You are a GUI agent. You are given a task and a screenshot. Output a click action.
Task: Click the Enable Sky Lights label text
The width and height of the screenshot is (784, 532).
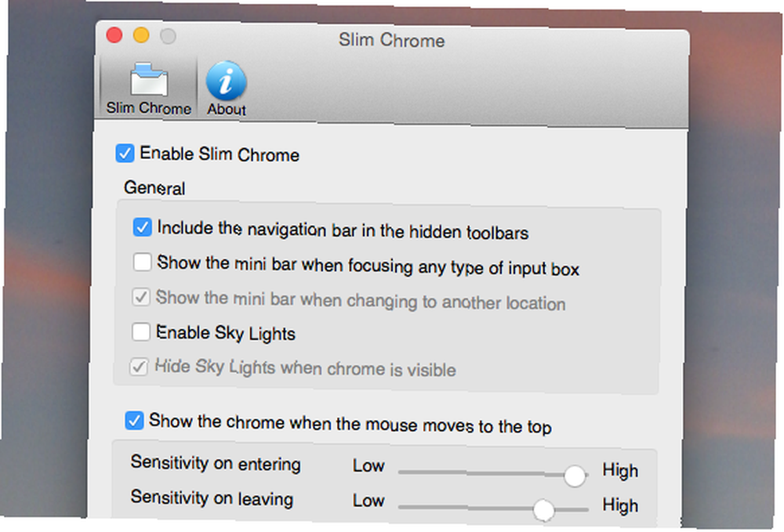tap(226, 333)
